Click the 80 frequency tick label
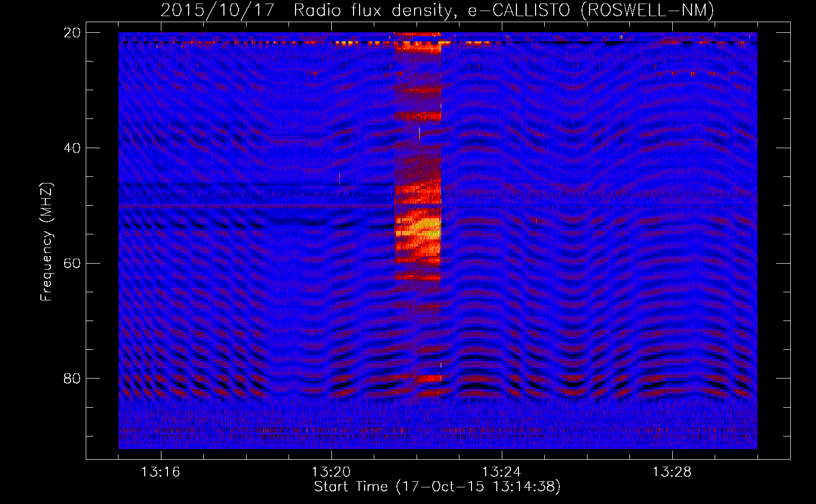The height and width of the screenshot is (504, 816). pos(72,379)
